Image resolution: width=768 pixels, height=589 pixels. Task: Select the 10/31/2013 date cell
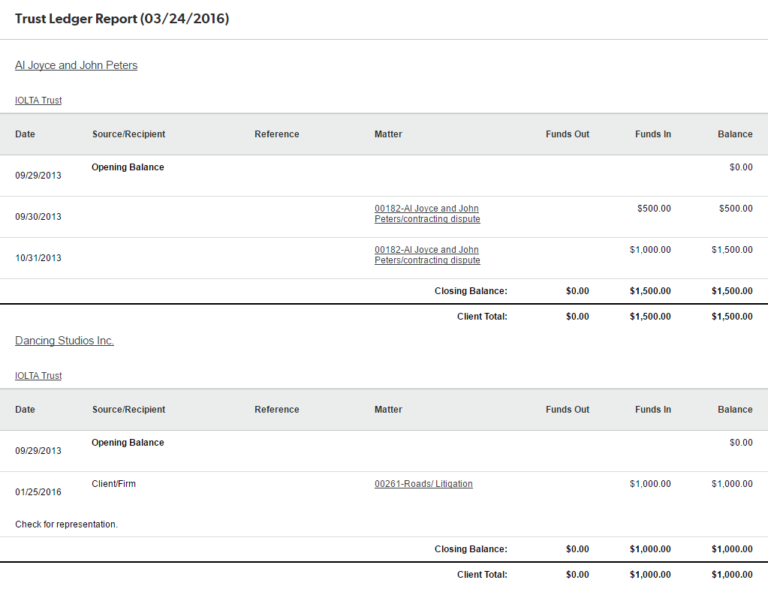coord(38,258)
